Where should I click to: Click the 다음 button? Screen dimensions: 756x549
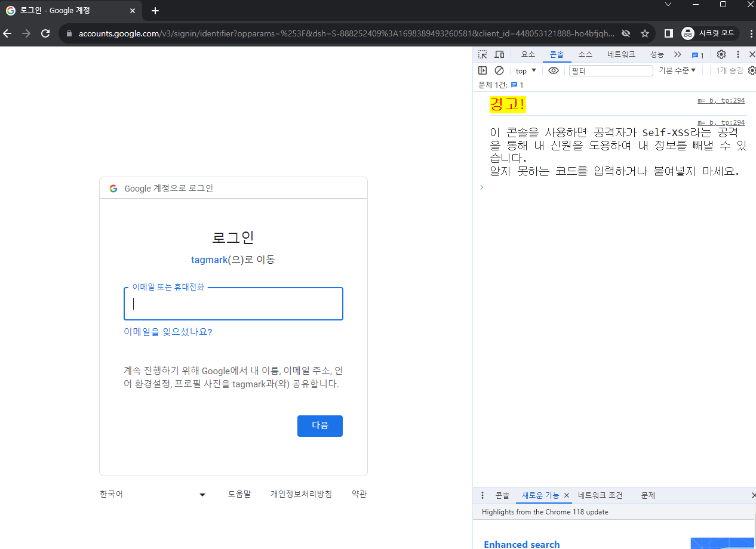pos(320,426)
